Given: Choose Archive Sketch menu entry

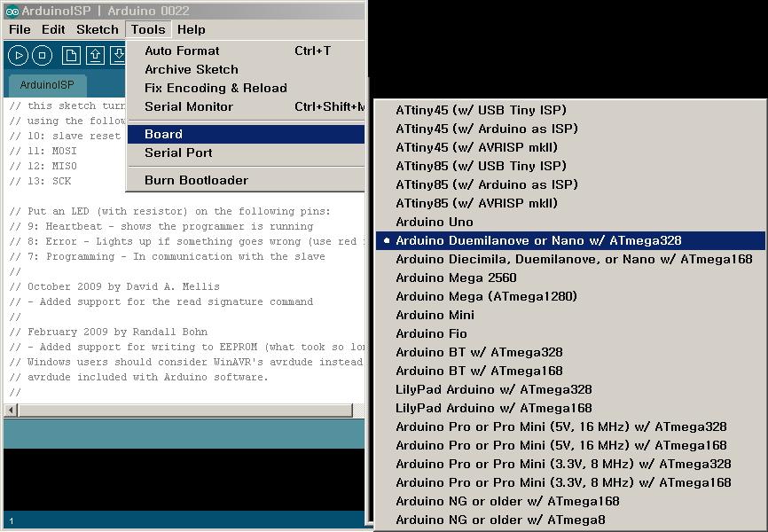Looking at the screenshot, I should click(246, 69).
